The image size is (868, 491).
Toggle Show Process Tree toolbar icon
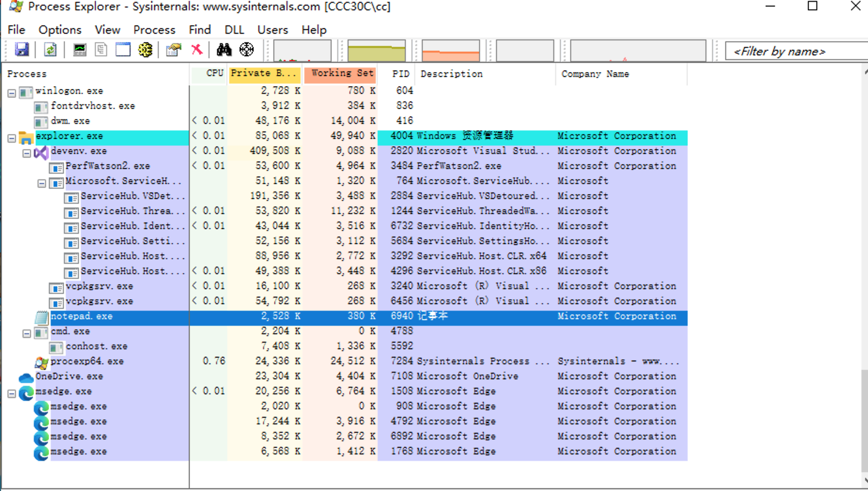(x=101, y=49)
